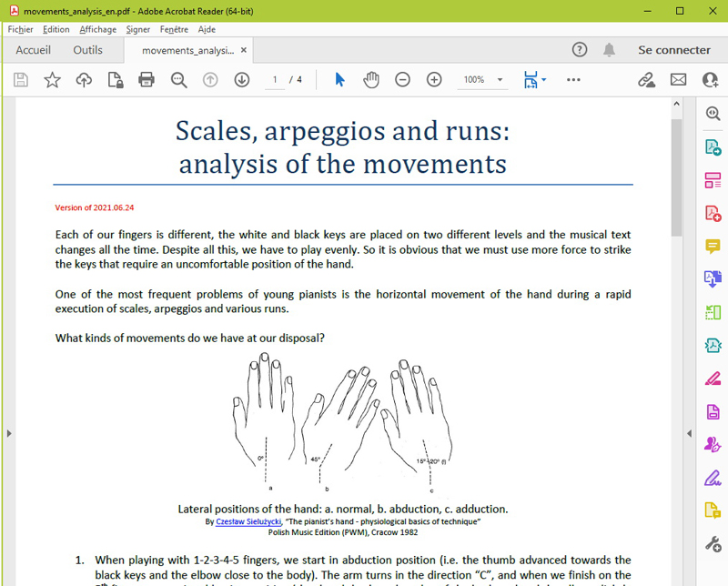Select the Hand pan tool

pyautogui.click(x=371, y=80)
